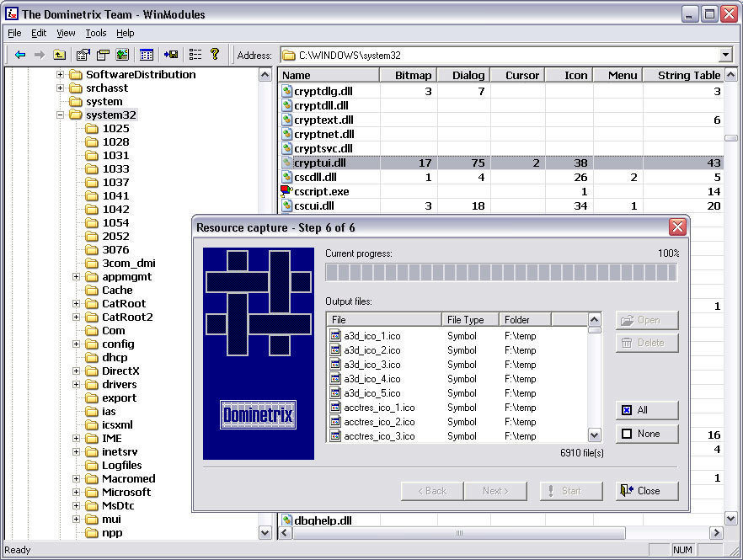Click the Folder column header in dialog
The image size is (743, 560).
point(525,320)
